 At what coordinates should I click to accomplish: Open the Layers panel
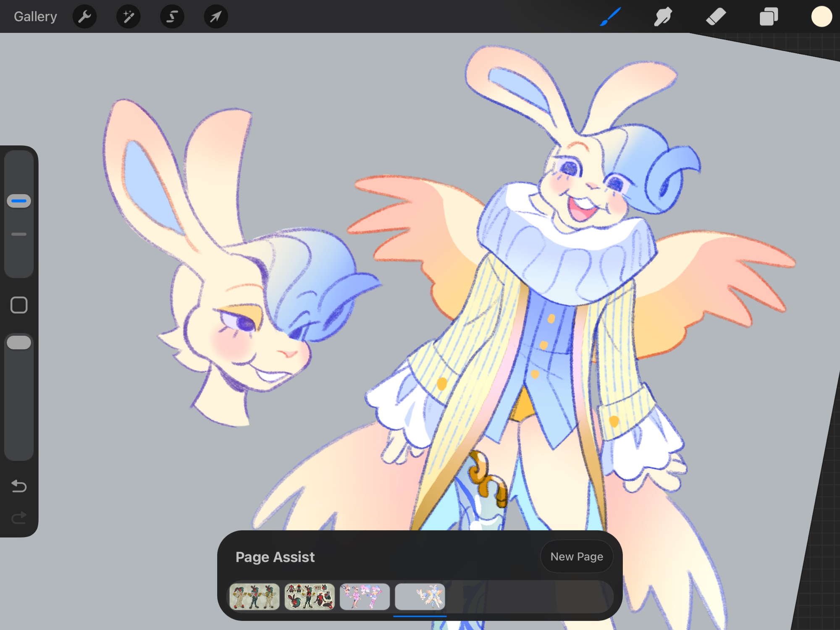pos(769,17)
